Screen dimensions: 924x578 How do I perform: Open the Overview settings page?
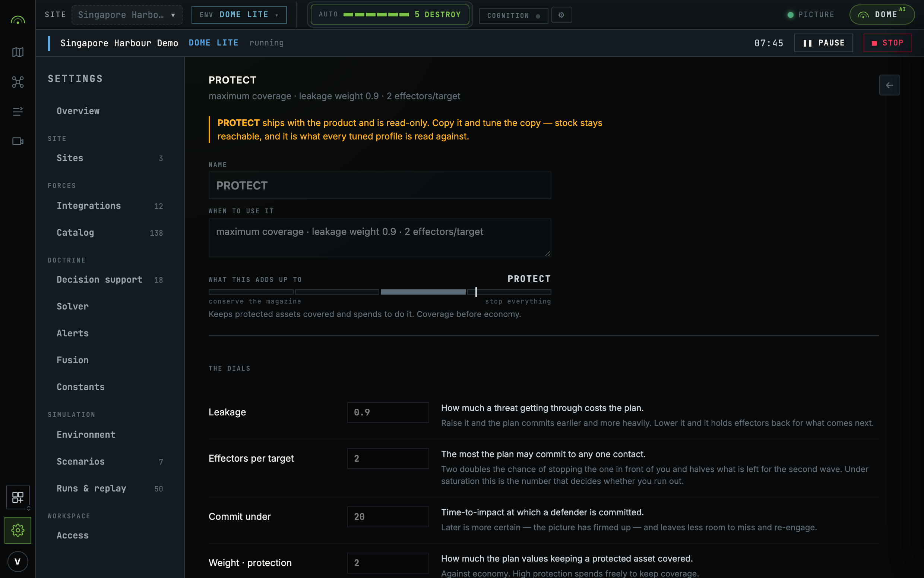click(110, 111)
